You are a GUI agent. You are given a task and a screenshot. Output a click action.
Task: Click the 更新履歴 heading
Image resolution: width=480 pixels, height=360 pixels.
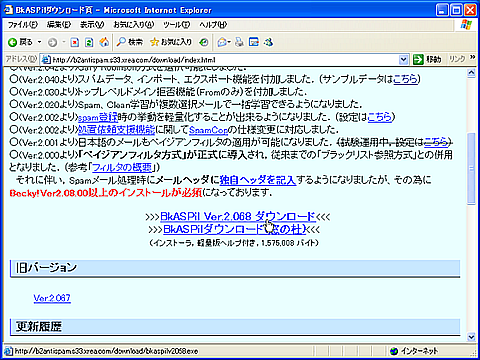[39, 326]
